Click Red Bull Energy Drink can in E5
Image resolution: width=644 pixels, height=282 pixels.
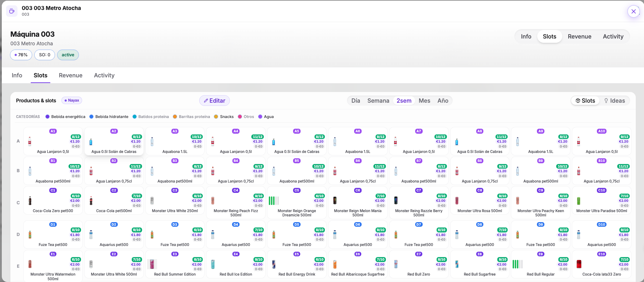[x=274, y=264]
